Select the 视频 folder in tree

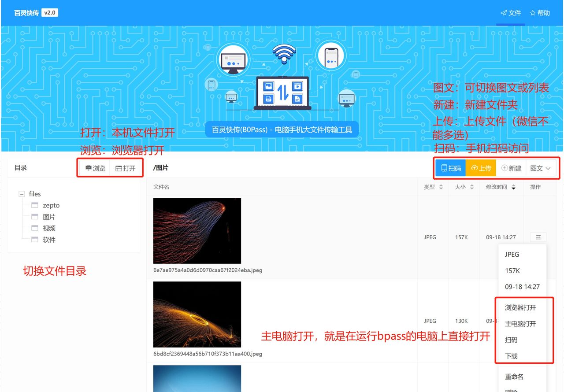[x=49, y=229]
